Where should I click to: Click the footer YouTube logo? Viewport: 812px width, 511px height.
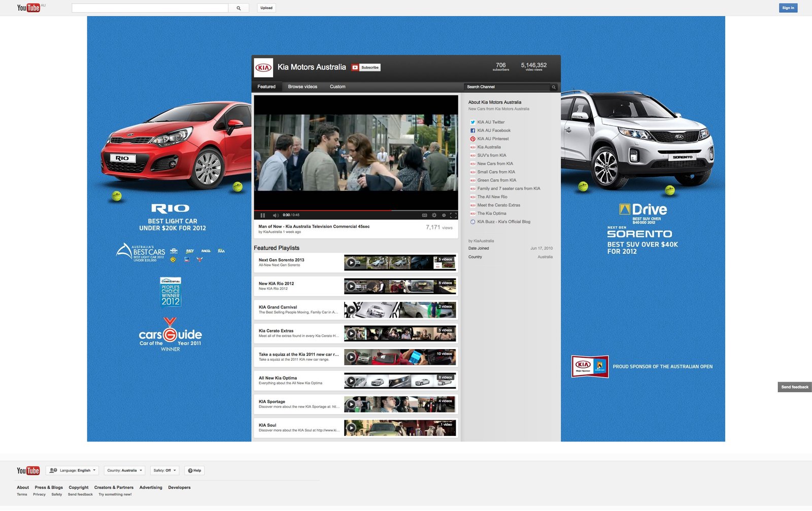click(28, 471)
